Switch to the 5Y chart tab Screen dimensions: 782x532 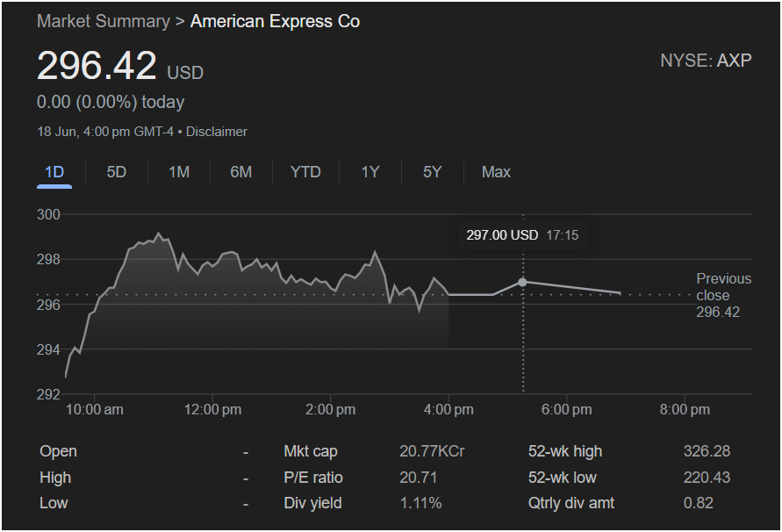[x=433, y=172]
